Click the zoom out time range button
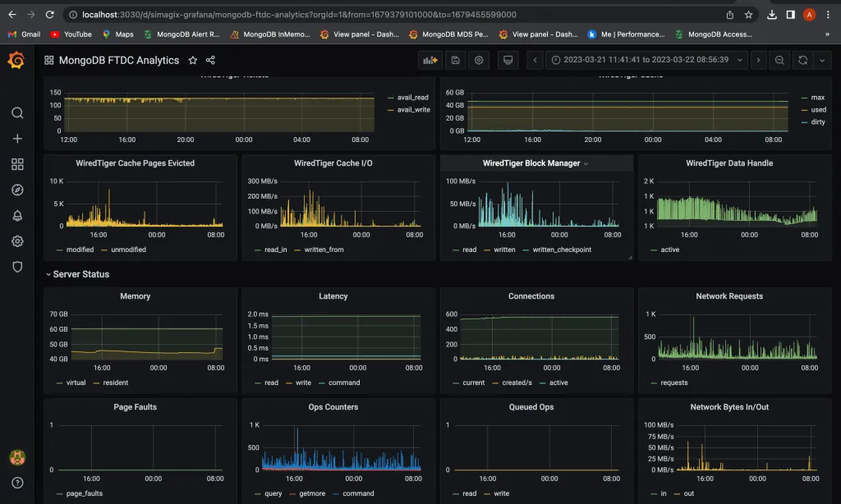This screenshot has height=504, width=841. click(x=779, y=60)
